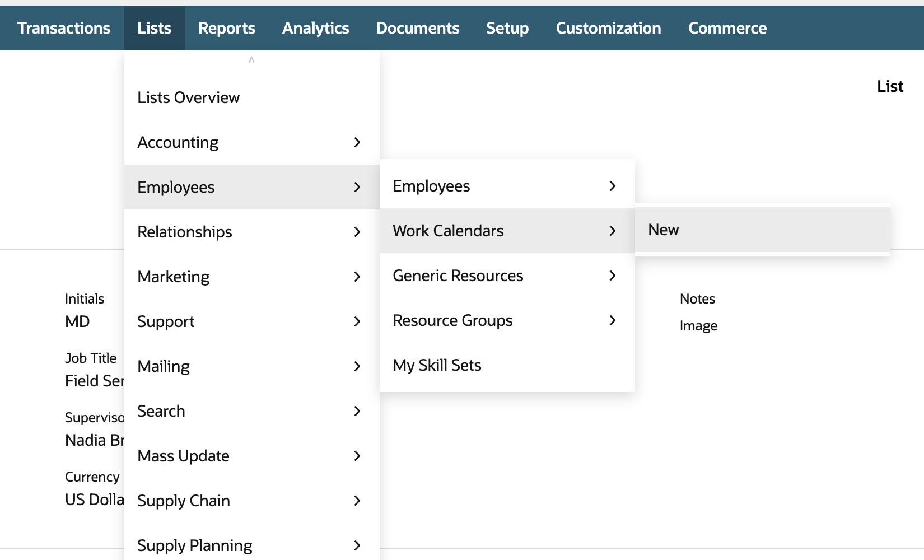
Task: Select the Marketing menu item
Action: click(252, 277)
